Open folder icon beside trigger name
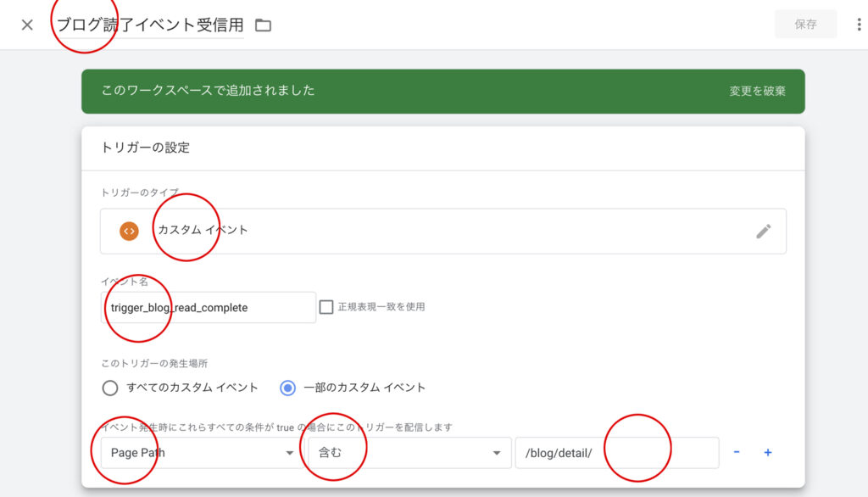 (x=263, y=25)
